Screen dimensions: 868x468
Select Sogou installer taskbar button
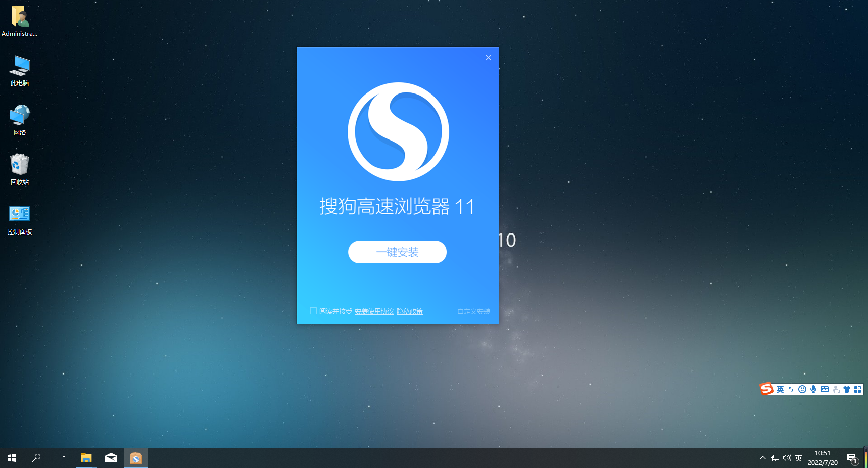click(x=136, y=458)
